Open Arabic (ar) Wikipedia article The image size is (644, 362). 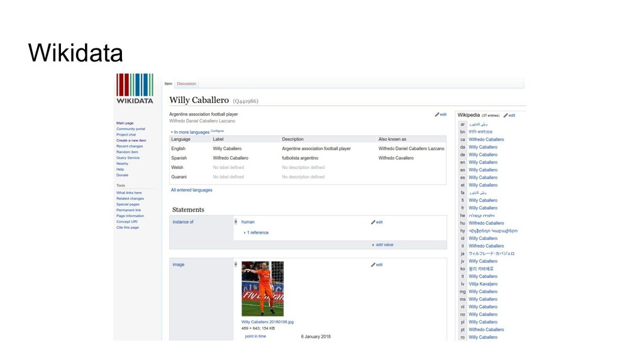(478, 124)
